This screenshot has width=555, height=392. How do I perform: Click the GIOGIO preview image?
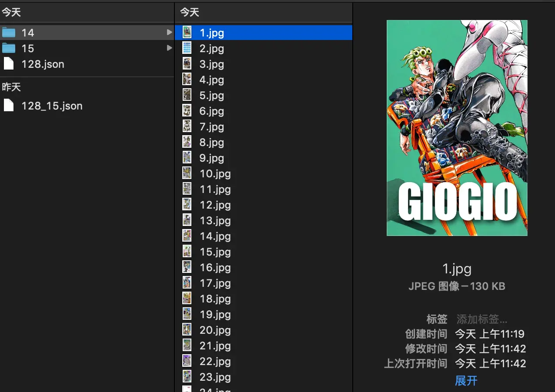[457, 128]
